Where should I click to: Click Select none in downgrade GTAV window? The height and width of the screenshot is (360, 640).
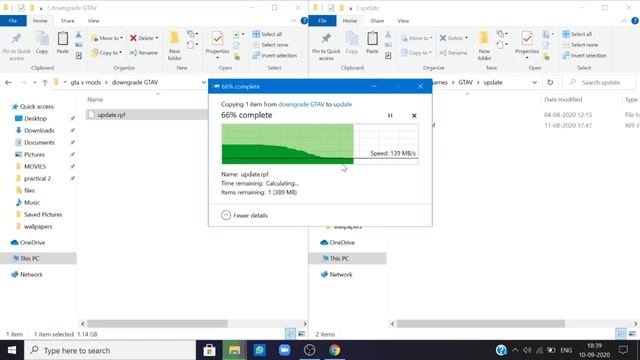[x=270, y=45]
